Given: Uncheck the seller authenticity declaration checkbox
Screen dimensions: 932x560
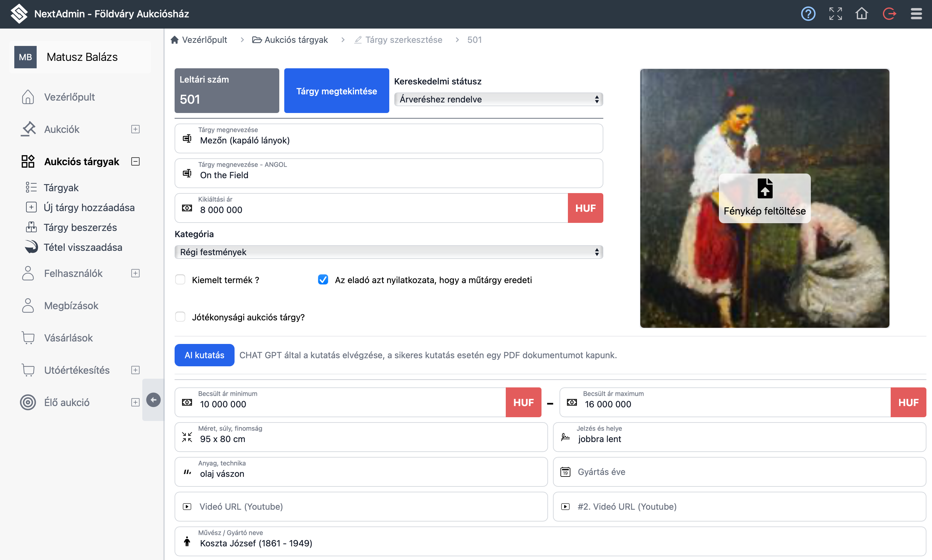Looking at the screenshot, I should pyautogui.click(x=323, y=280).
